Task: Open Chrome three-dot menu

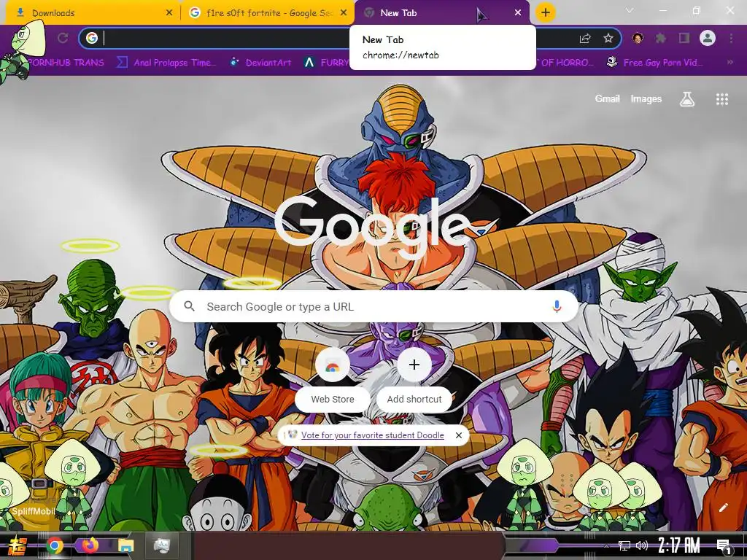Action: point(731,38)
